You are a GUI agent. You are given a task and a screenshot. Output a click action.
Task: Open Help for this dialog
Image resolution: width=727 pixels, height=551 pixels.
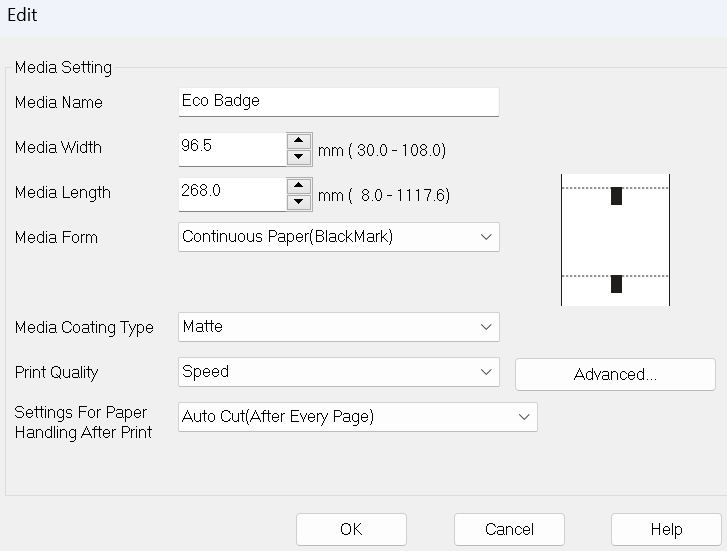tap(666, 529)
